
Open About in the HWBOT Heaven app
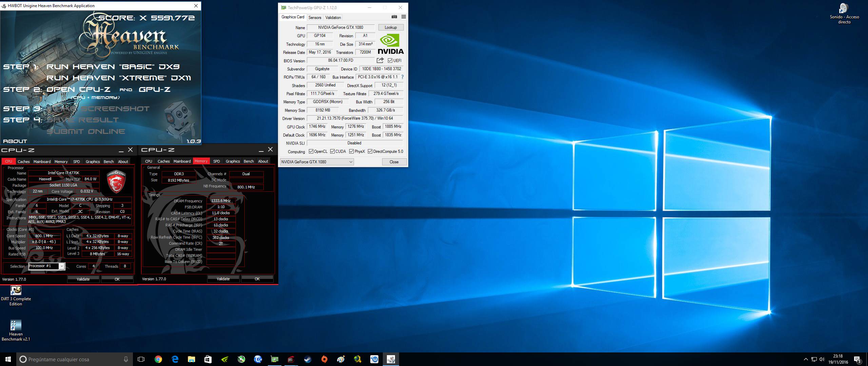[x=15, y=141]
